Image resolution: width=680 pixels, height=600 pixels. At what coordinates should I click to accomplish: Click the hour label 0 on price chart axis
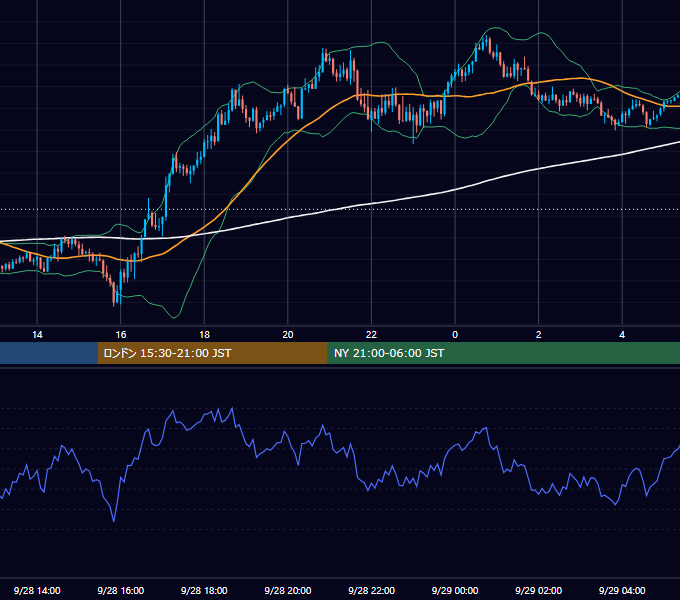coord(455,335)
